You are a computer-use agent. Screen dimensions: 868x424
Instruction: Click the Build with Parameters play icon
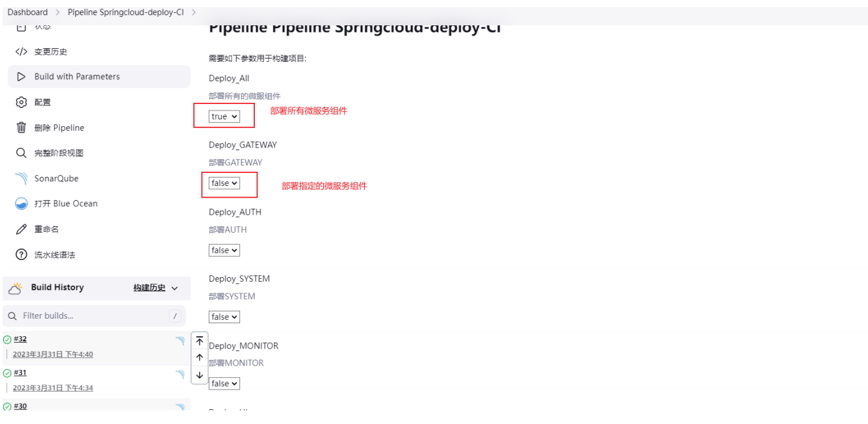point(21,77)
